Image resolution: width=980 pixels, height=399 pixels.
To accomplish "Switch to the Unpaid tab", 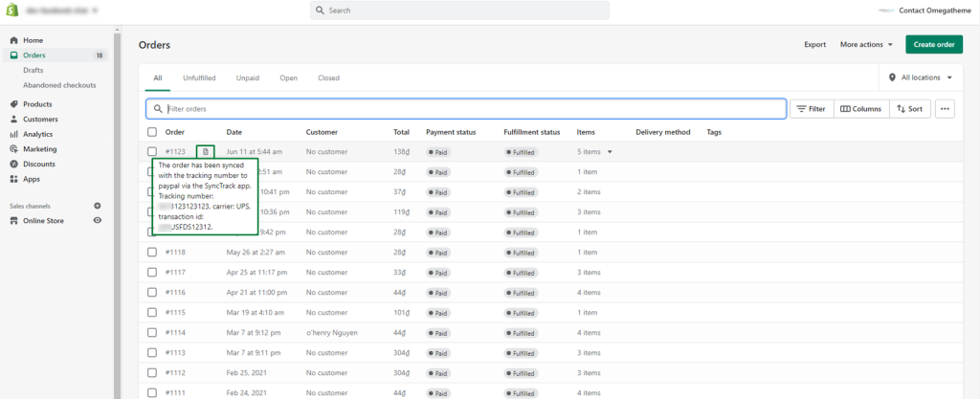I will coord(246,78).
